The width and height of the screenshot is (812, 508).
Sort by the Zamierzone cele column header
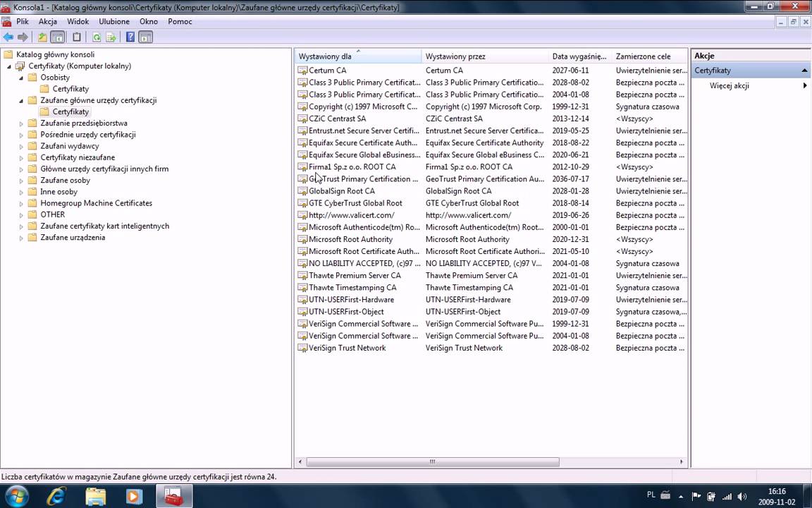click(x=650, y=56)
